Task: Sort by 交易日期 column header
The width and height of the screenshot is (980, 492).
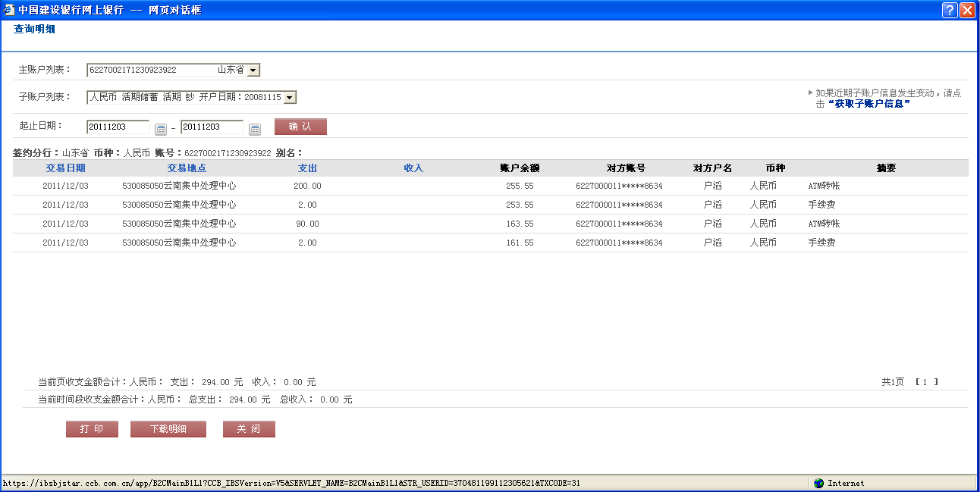Action: (x=65, y=168)
